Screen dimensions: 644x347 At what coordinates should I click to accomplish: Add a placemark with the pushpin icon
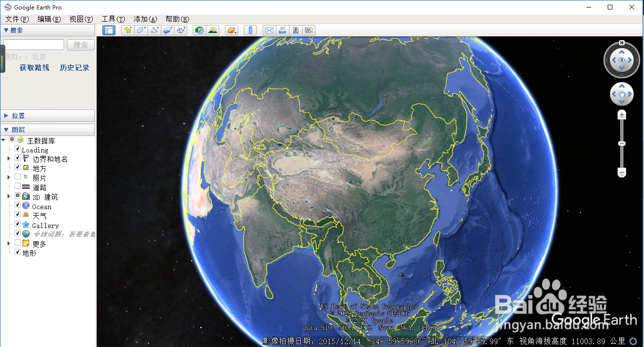point(127,30)
